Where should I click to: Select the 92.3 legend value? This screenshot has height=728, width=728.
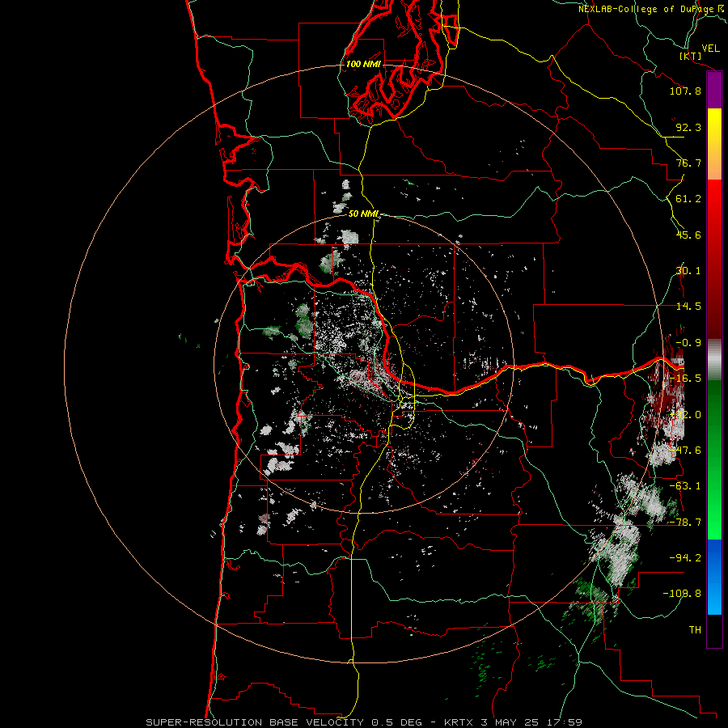pos(688,127)
